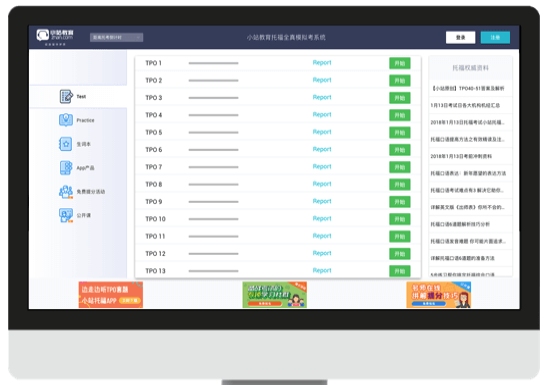Open the Report link for TPO 3
Viewport: 549px width, 385px height.
(322, 97)
